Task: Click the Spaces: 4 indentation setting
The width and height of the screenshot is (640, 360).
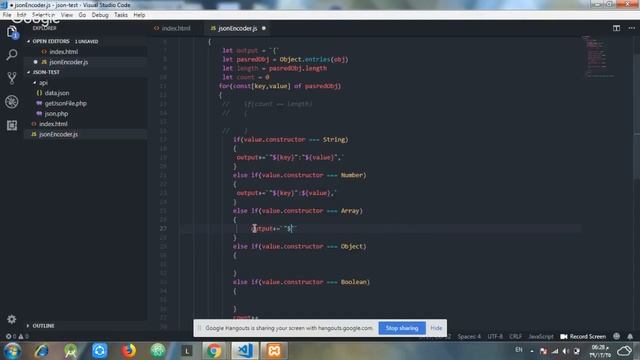Action: tap(469, 336)
